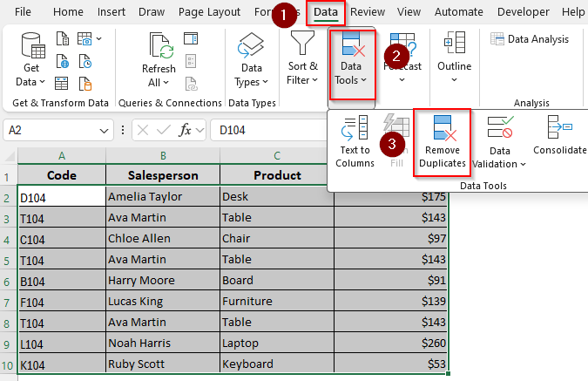Click the cell containing Furniture

277,302
